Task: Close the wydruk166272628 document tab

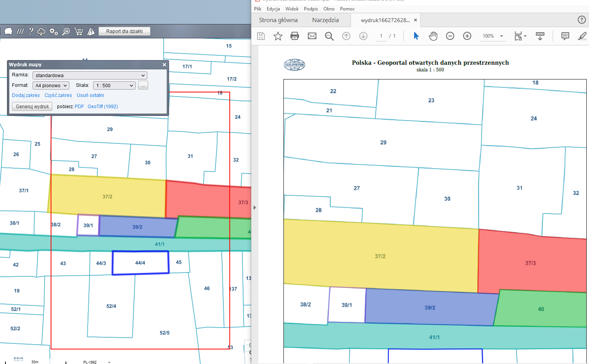Action: (x=416, y=20)
